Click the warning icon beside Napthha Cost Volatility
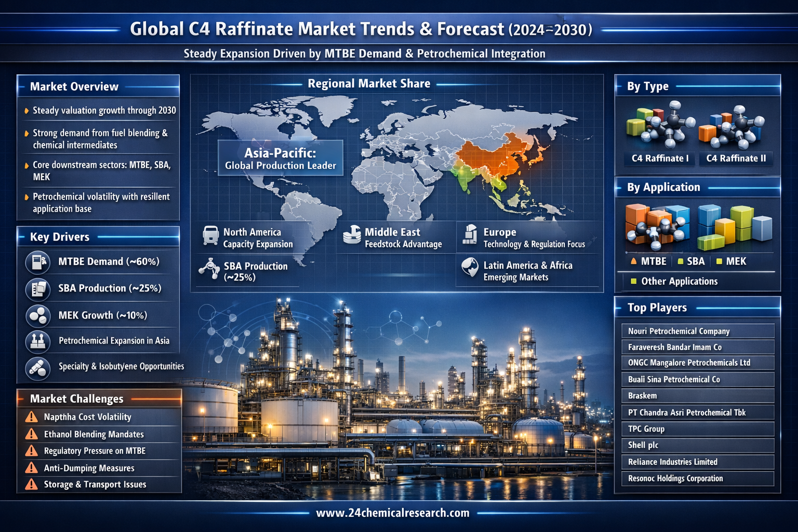The width and height of the screenshot is (798, 532). click(x=32, y=417)
